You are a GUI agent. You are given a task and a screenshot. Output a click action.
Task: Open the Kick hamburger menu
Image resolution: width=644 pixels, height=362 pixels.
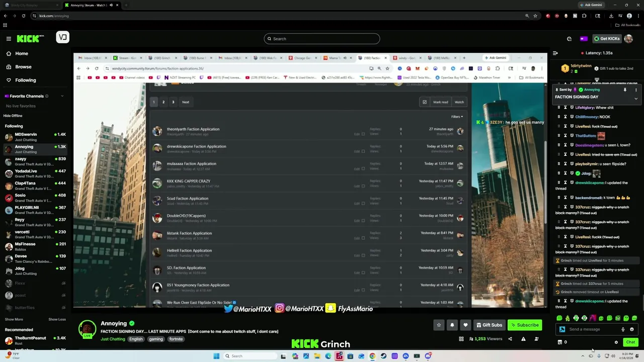pyautogui.click(x=9, y=39)
